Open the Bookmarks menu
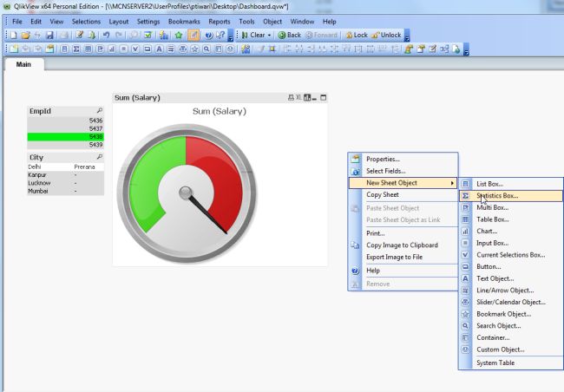Viewport: 564px width, 392px height. (x=184, y=22)
